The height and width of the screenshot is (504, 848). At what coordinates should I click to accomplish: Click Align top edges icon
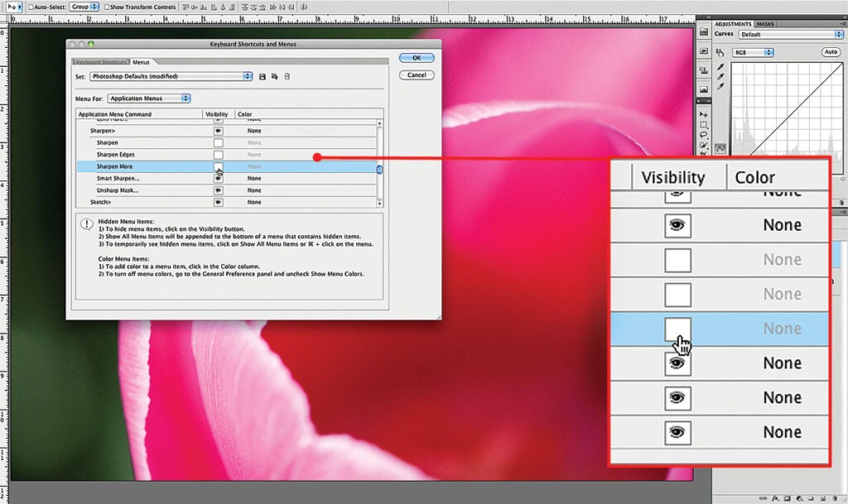tap(185, 7)
